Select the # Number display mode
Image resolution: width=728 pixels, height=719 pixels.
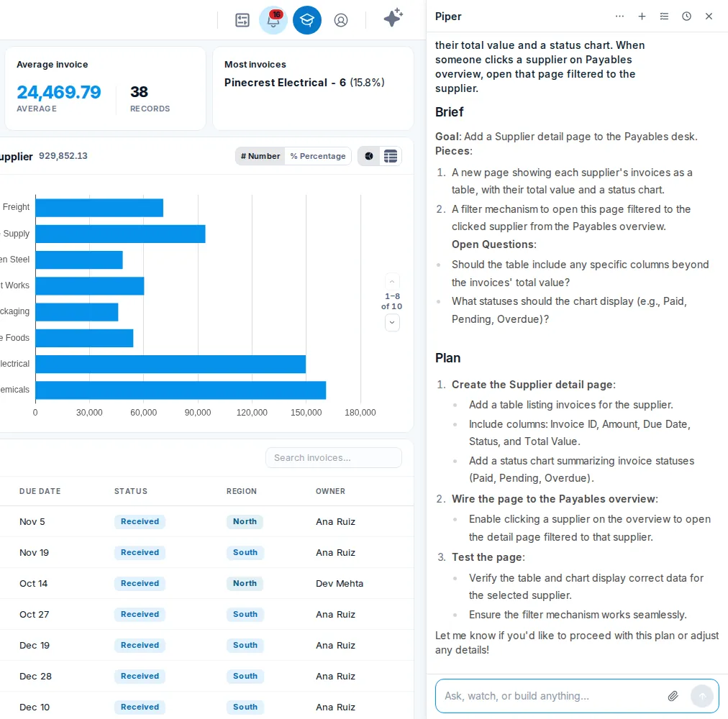click(260, 156)
